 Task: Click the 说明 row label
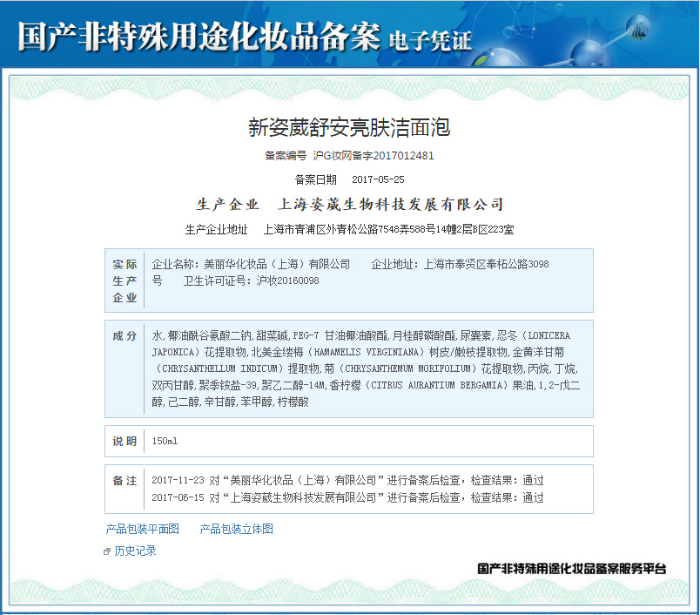(125, 441)
